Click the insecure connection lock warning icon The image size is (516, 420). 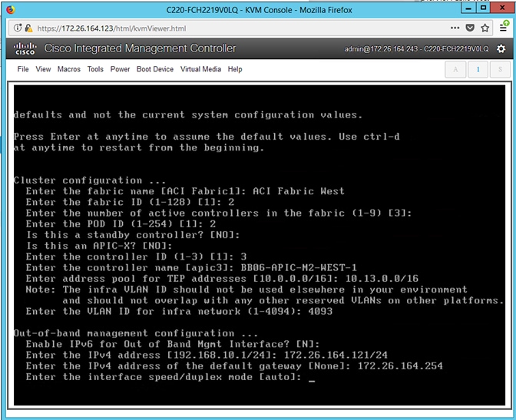click(x=28, y=28)
